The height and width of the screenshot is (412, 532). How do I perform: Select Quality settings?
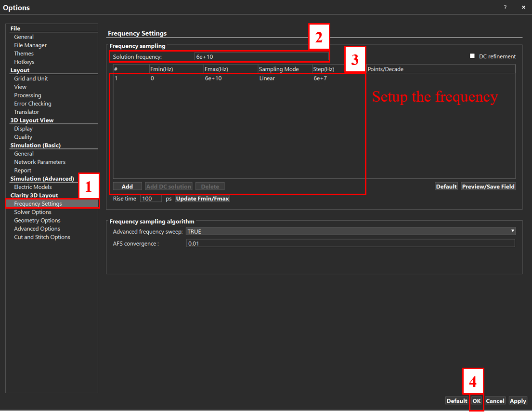[23, 137]
